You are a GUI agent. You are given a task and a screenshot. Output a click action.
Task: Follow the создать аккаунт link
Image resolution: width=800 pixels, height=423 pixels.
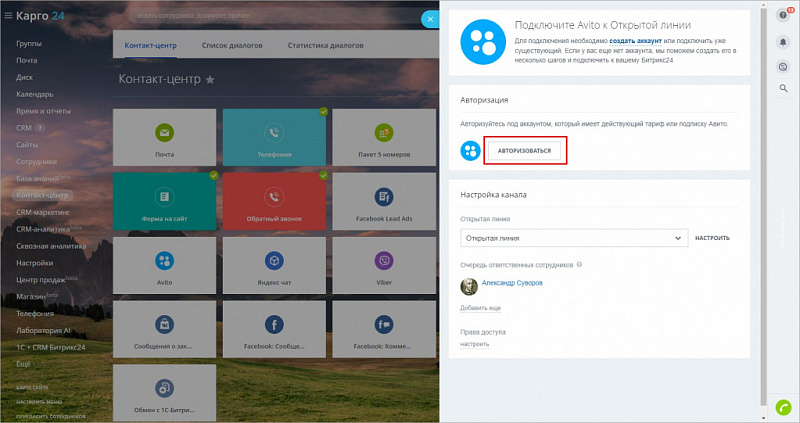coord(635,41)
